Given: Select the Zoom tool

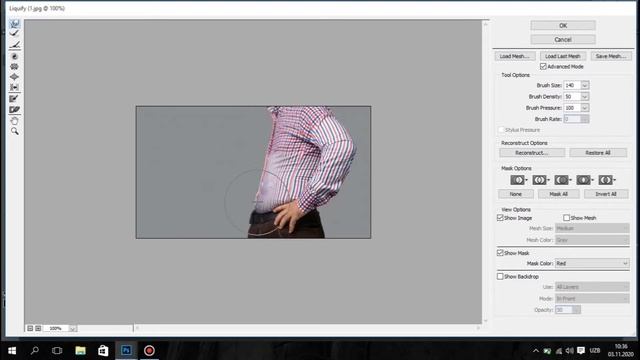Looking at the screenshot, I should coord(15,131).
